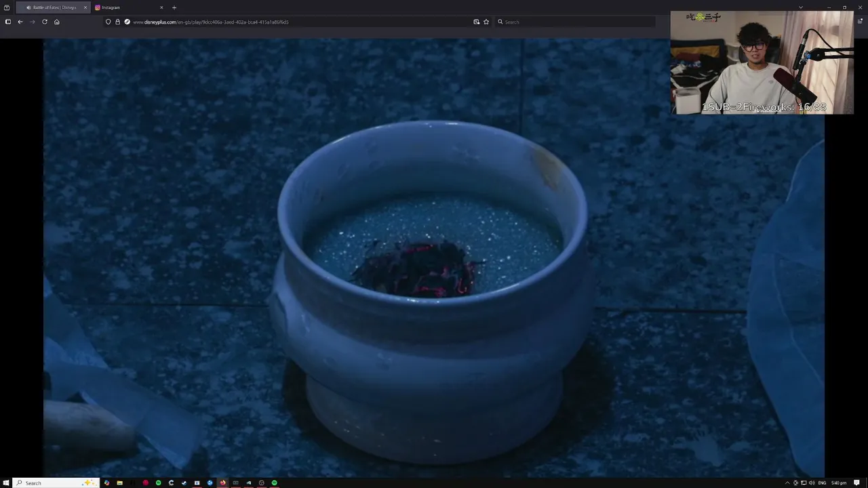Open the Windows notification center
Screen dimensions: 868x488
(857, 483)
